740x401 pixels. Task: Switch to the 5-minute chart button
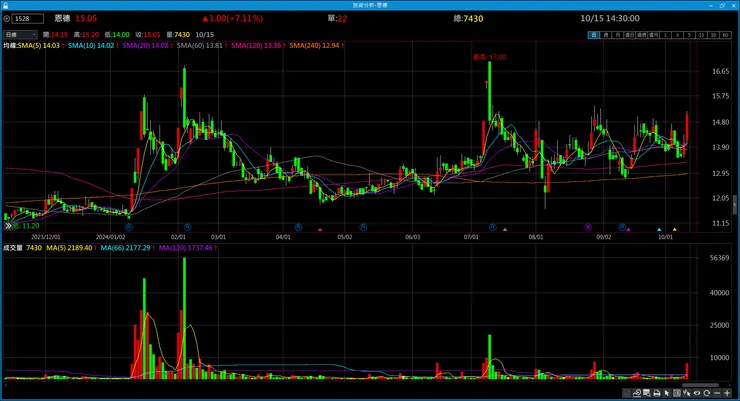[690, 35]
